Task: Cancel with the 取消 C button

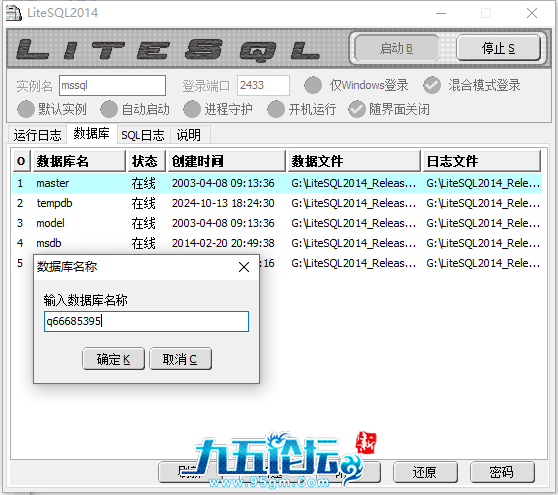Action: tap(180, 359)
